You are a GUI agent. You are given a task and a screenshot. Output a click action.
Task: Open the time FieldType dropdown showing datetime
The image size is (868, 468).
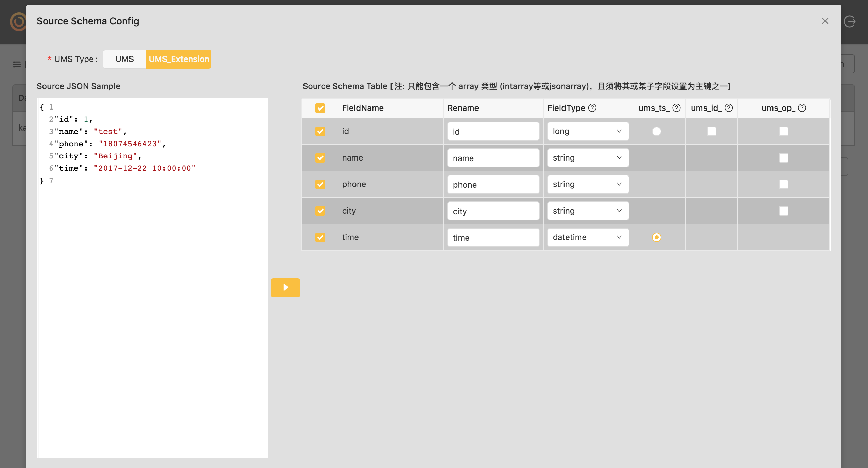tap(588, 237)
